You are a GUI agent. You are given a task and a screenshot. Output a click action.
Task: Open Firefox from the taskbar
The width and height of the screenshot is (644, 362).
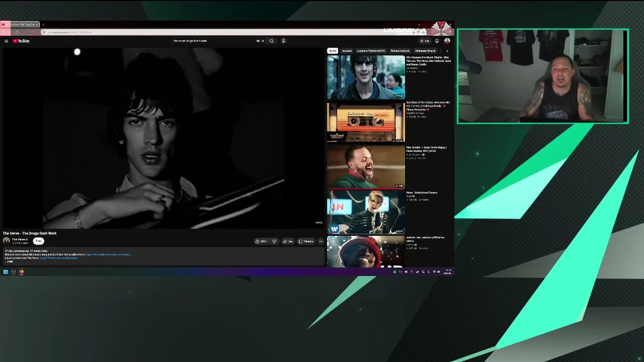pos(22,272)
